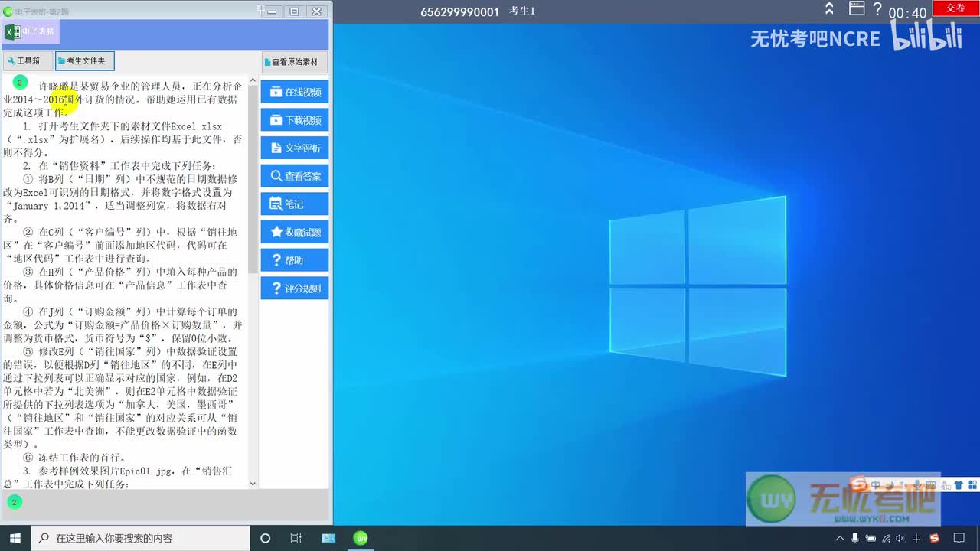Click the Sogou S logo on floating IME bar

pyautogui.click(x=858, y=484)
